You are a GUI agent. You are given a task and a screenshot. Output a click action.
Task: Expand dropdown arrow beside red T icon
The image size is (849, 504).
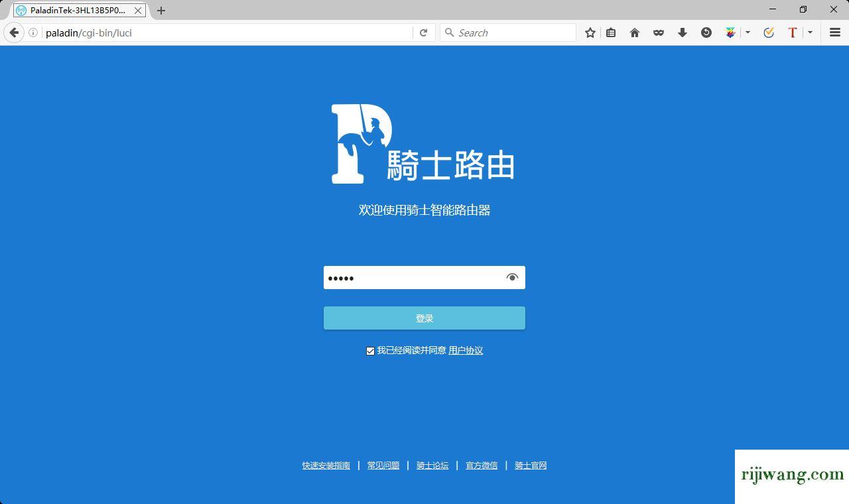coord(810,32)
